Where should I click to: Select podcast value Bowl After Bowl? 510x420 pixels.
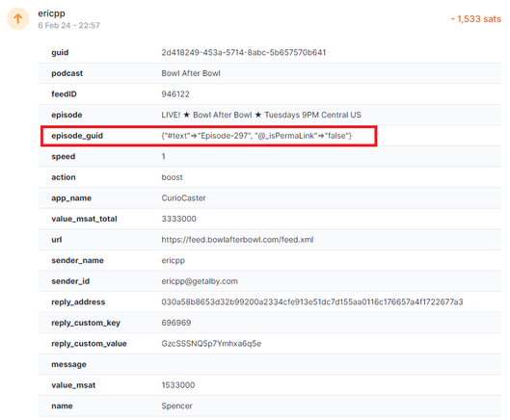pos(191,73)
